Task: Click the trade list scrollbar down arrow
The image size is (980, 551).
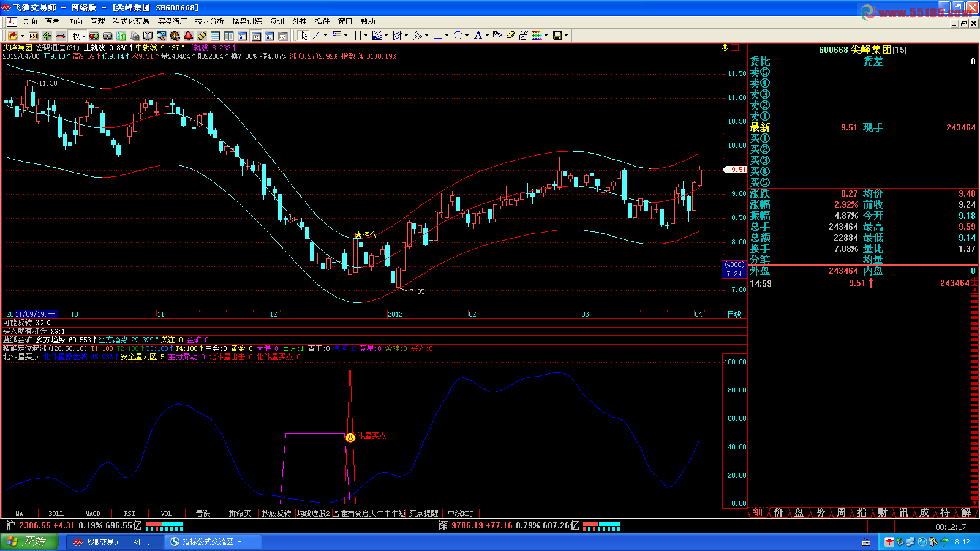Action: coord(974,502)
